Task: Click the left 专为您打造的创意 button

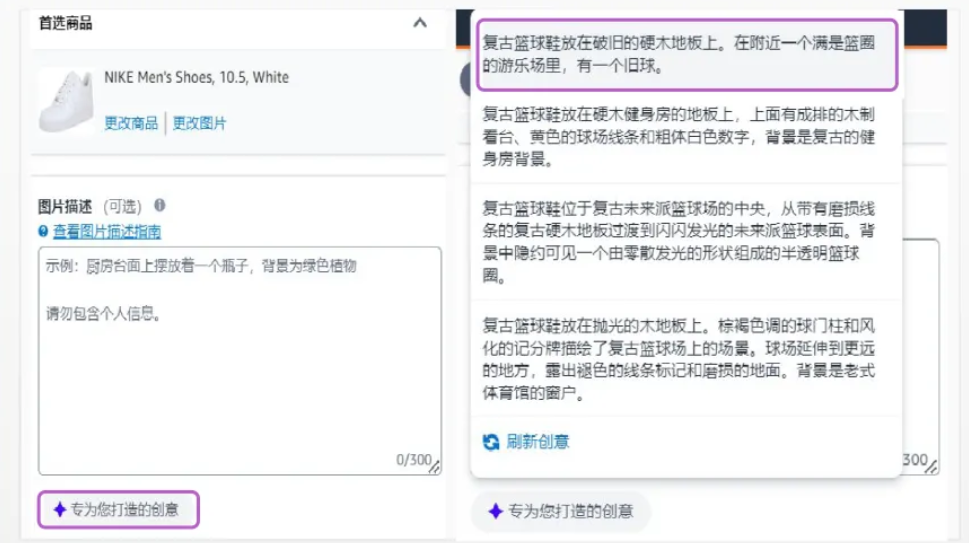Action: point(119,510)
